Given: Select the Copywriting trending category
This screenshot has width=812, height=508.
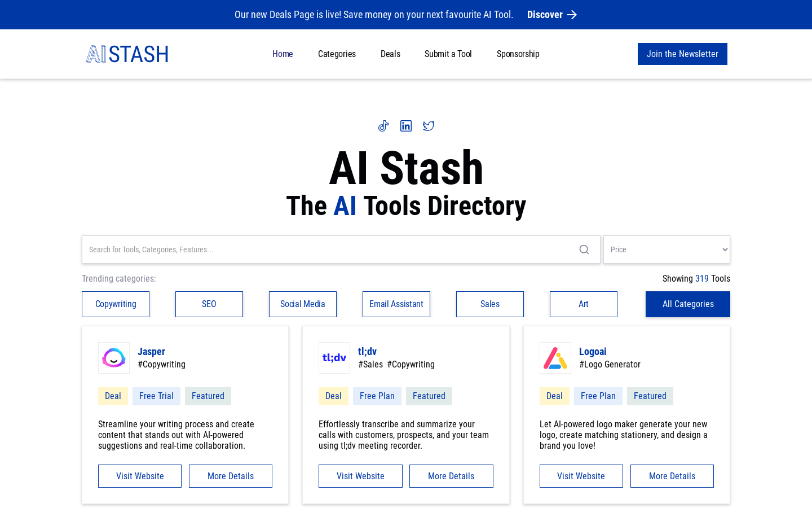Looking at the screenshot, I should [116, 304].
